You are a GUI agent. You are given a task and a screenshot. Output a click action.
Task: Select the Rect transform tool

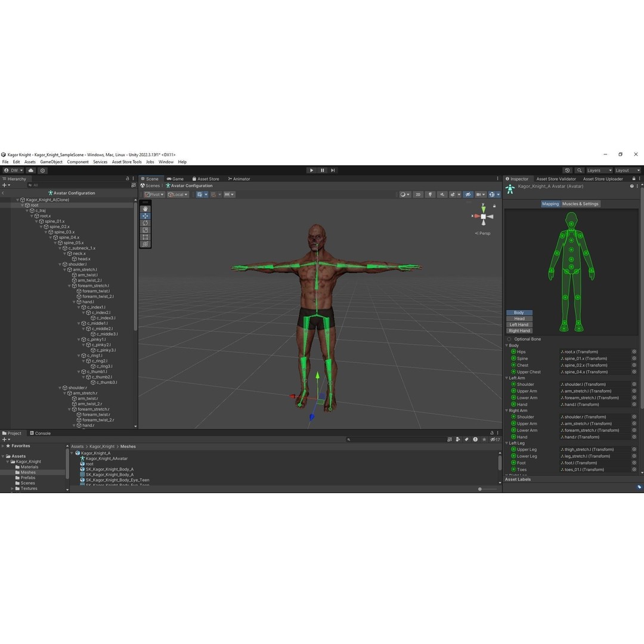[x=145, y=237]
